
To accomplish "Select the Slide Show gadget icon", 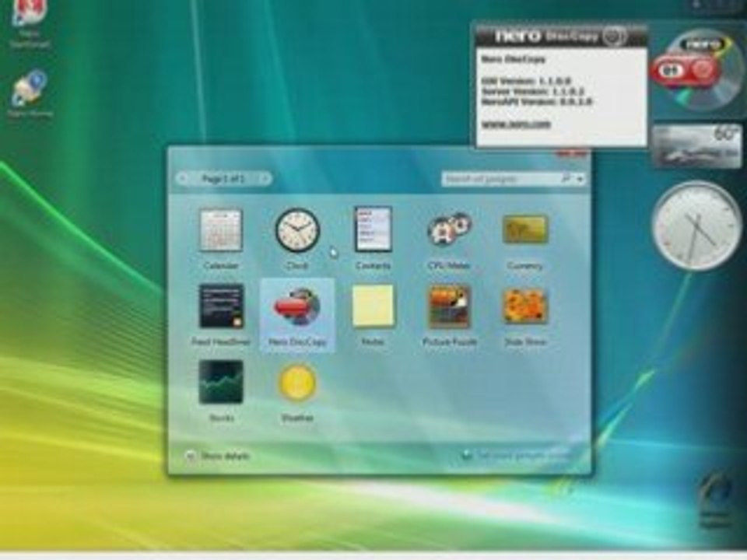I will [x=525, y=306].
